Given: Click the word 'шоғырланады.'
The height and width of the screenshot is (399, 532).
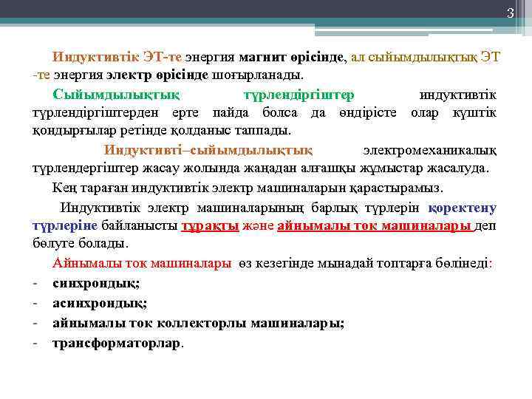Looking at the screenshot, I should tap(258, 75).
